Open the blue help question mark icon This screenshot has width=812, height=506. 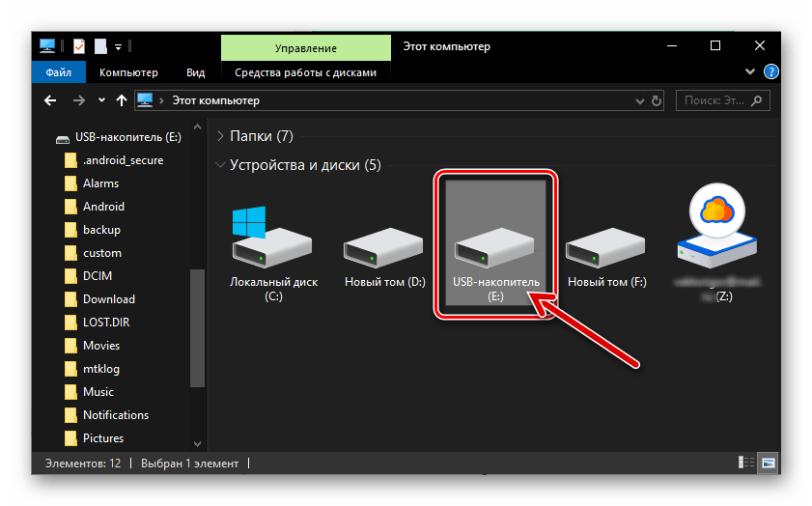770,72
